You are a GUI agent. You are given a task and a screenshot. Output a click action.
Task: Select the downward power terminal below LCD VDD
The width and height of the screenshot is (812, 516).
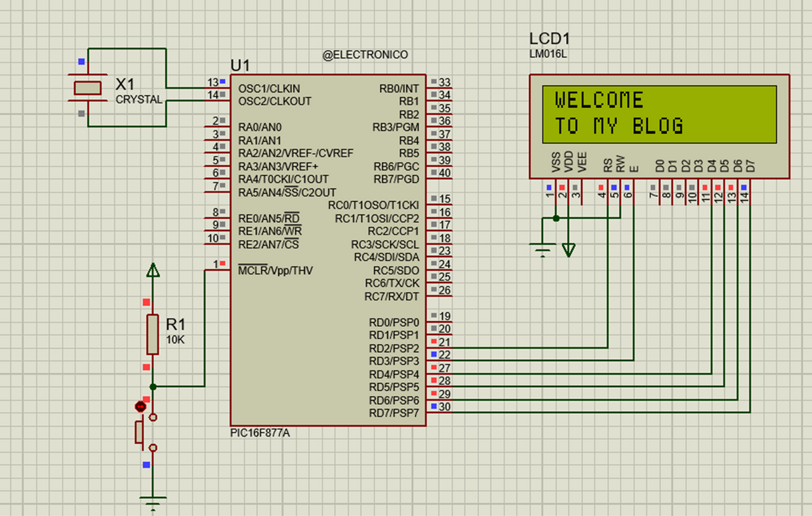(x=569, y=250)
